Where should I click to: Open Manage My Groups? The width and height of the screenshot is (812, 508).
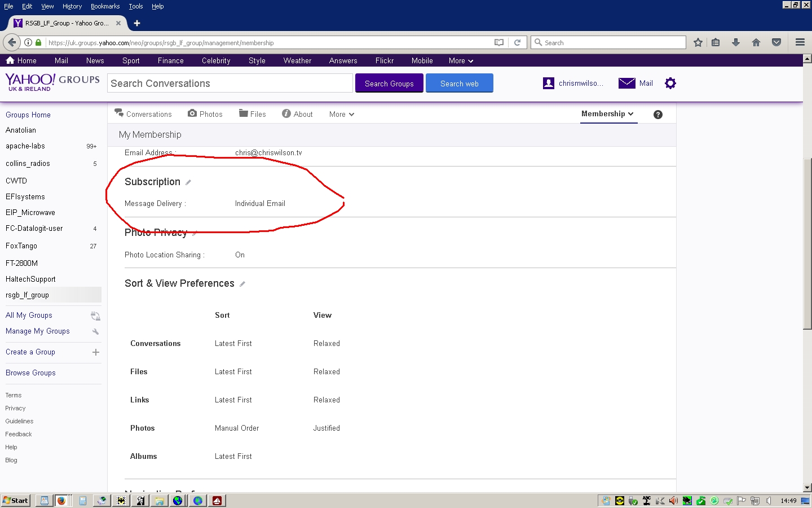[x=38, y=331]
